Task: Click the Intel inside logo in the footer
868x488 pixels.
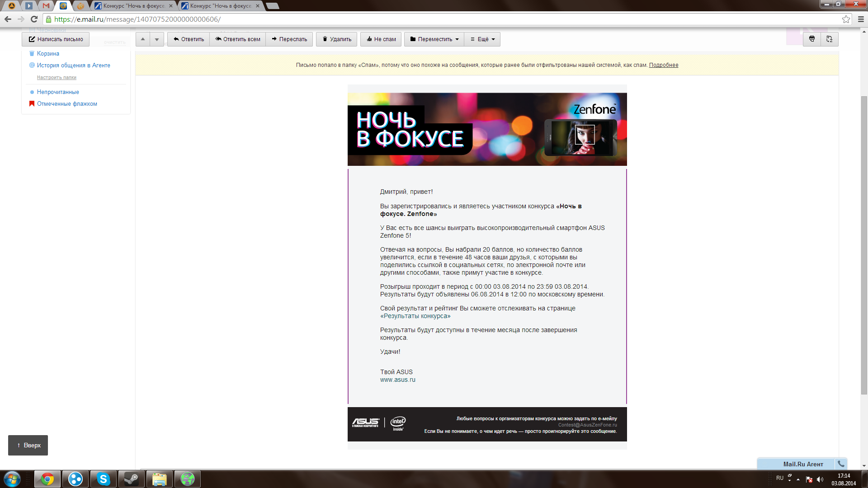Action: pos(398,423)
